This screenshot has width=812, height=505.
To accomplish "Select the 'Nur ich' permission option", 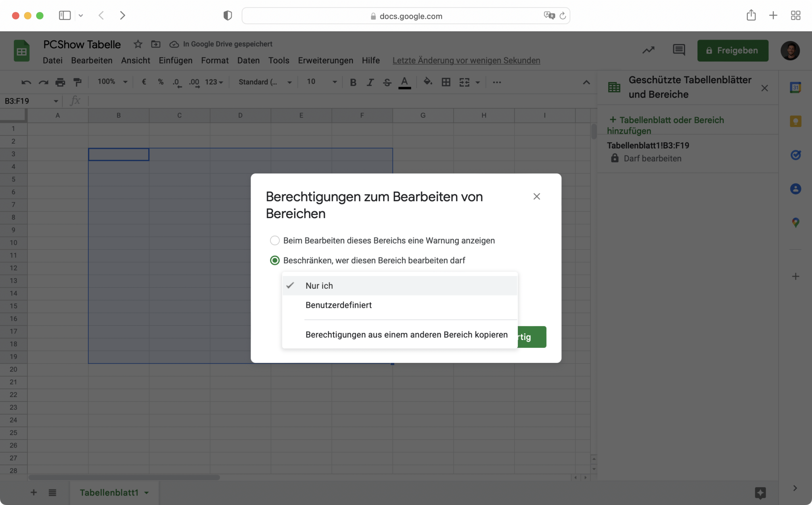I will coord(319,285).
